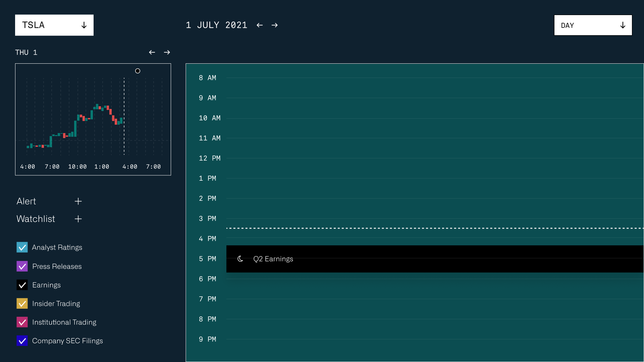
Task: Go to next date after 1 July 2021
Action: (275, 25)
